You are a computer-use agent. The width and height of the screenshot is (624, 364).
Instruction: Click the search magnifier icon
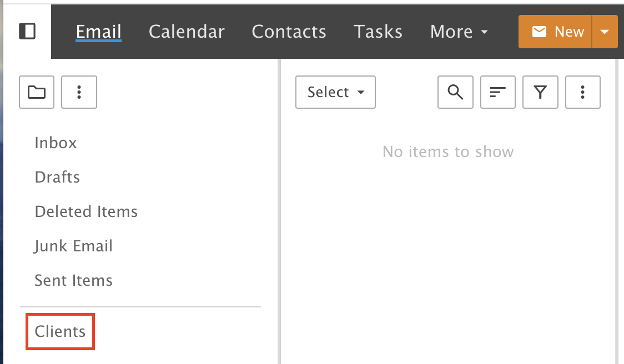click(455, 92)
